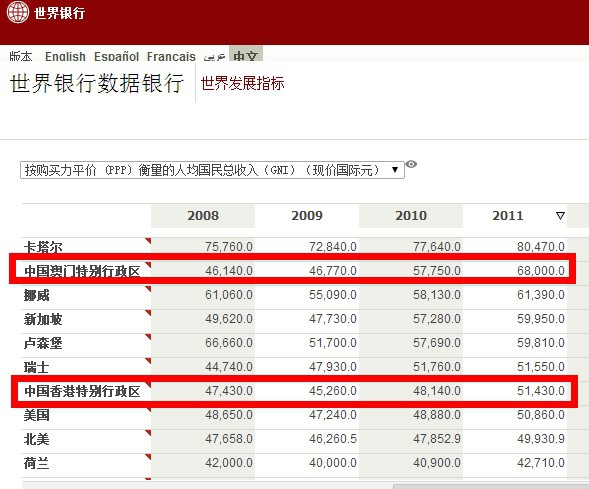Image resolution: width=589 pixels, height=489 pixels.
Task: Sort by the 2009 column header
Action: pyautogui.click(x=307, y=216)
